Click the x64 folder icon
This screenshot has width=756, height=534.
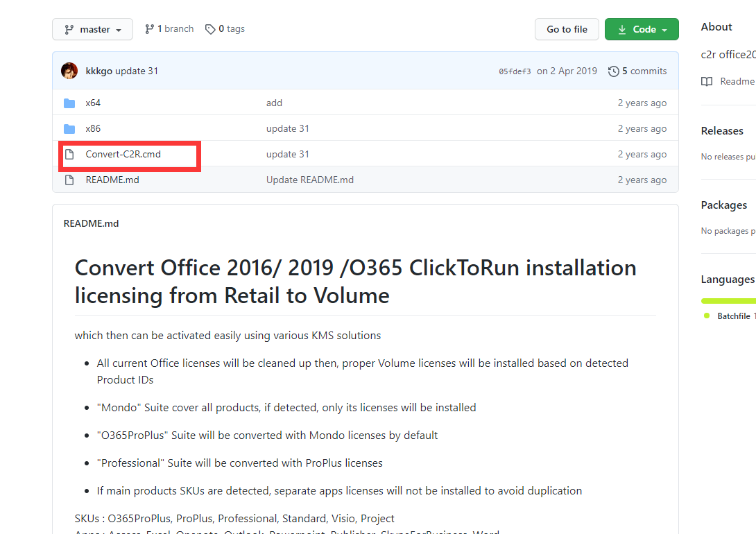click(69, 103)
